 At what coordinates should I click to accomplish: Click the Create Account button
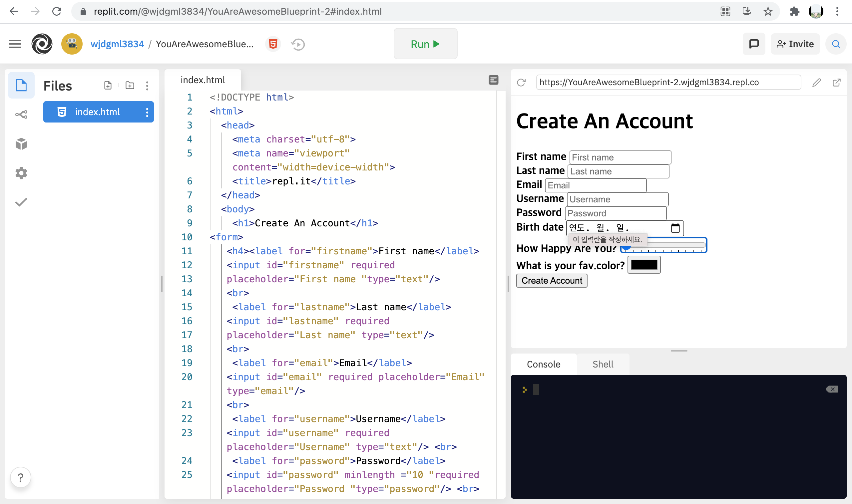click(551, 281)
